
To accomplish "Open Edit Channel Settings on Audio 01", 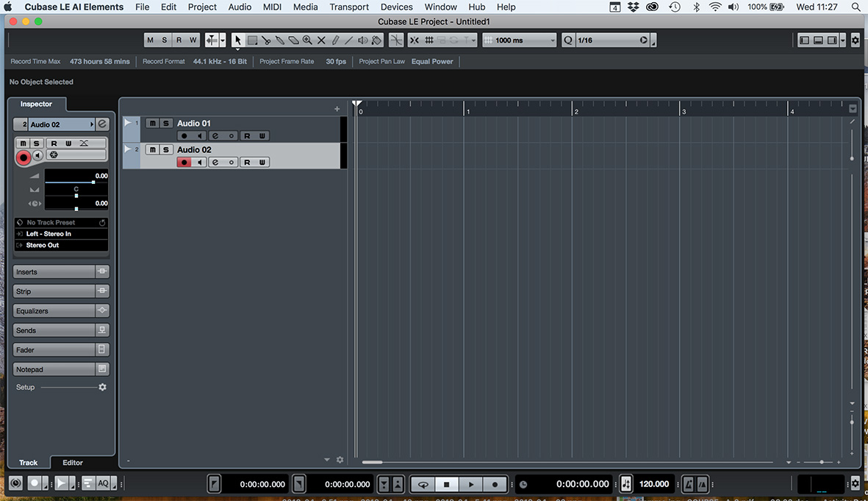I will tap(215, 136).
